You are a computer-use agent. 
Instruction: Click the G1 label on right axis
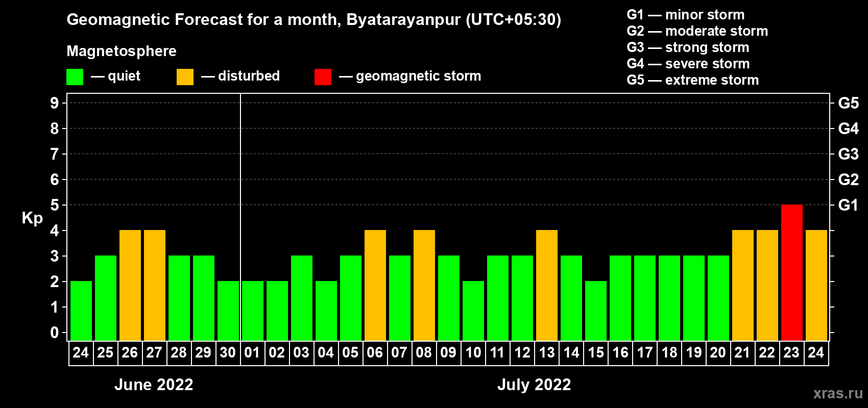[848, 205]
